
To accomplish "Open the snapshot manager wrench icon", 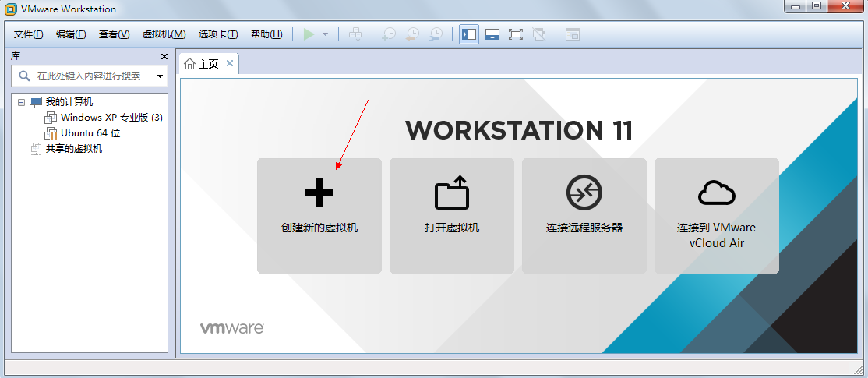I will [x=436, y=34].
